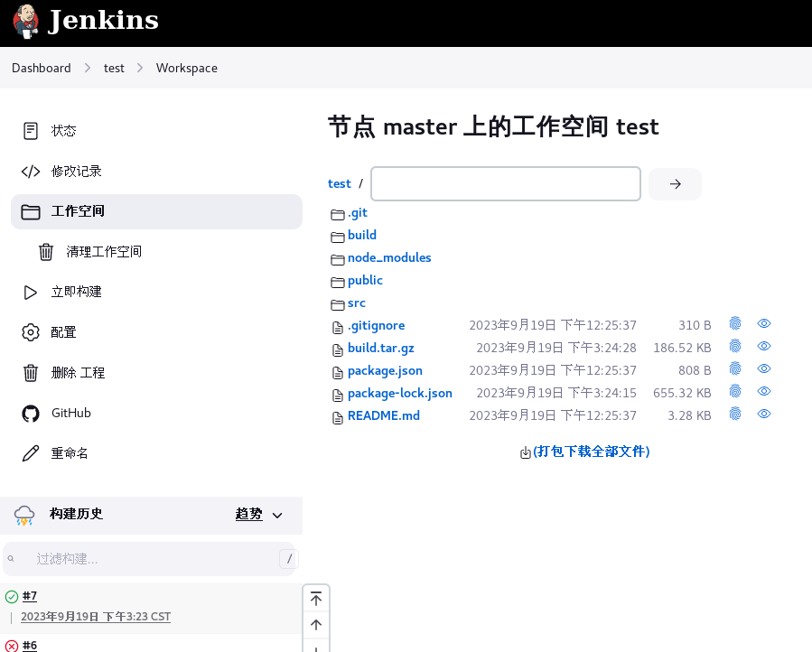Expand the 趋势 chevron in build history

pos(278,515)
